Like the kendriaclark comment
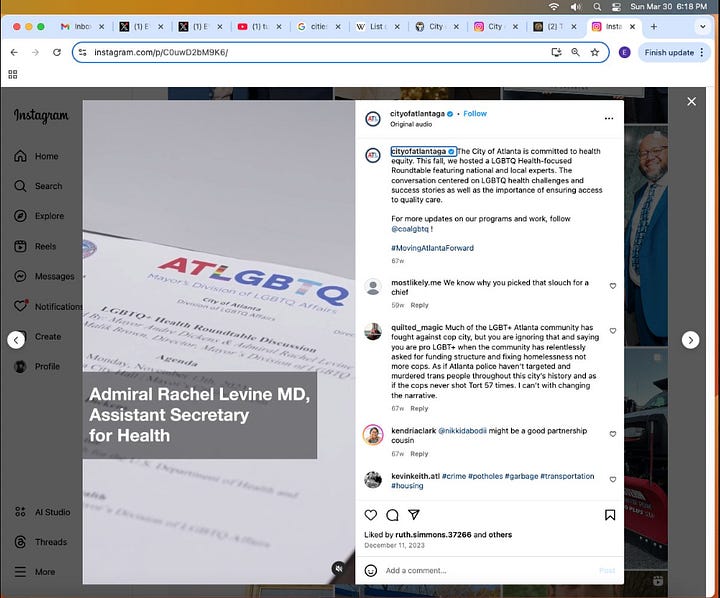 [613, 434]
